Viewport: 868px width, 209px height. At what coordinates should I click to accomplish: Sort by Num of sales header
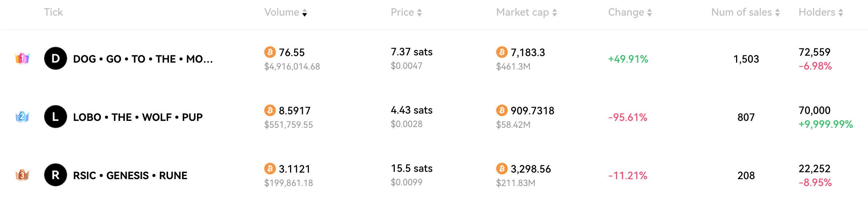point(745,12)
